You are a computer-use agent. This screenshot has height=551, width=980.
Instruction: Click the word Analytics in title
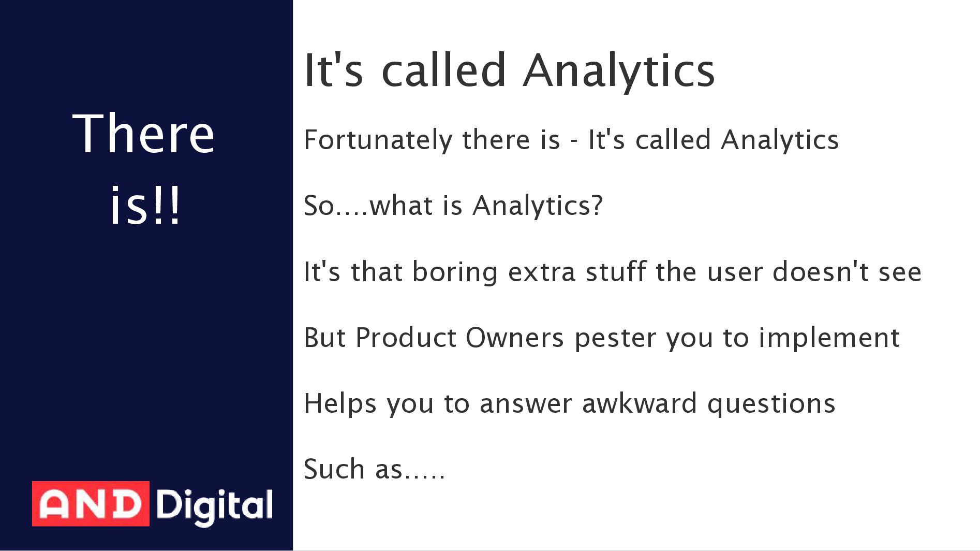click(x=619, y=71)
